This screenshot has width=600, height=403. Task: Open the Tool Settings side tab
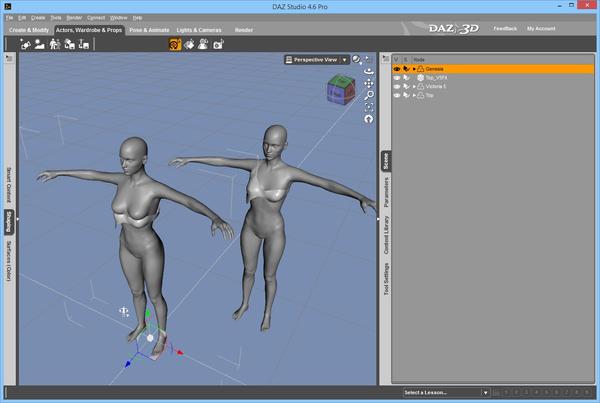(386, 279)
